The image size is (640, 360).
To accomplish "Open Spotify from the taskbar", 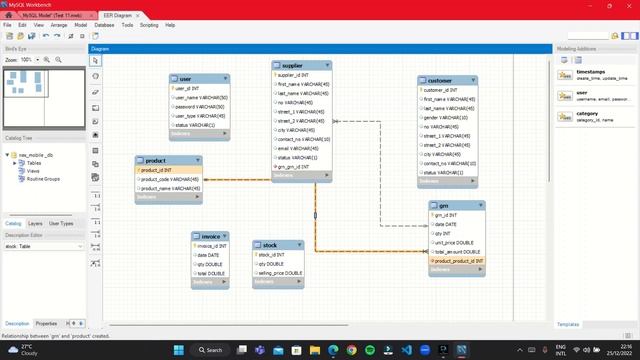I will coord(370,350).
